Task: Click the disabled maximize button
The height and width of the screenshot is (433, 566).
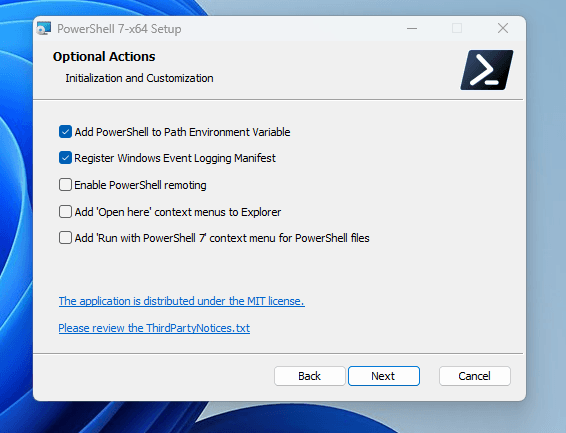Action: tap(457, 29)
